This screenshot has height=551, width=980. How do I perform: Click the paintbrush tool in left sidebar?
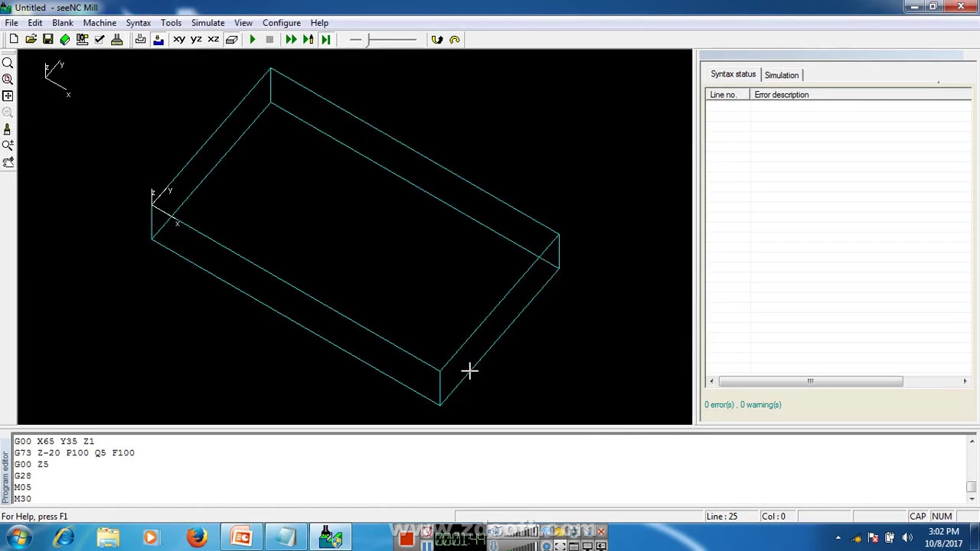click(x=8, y=129)
